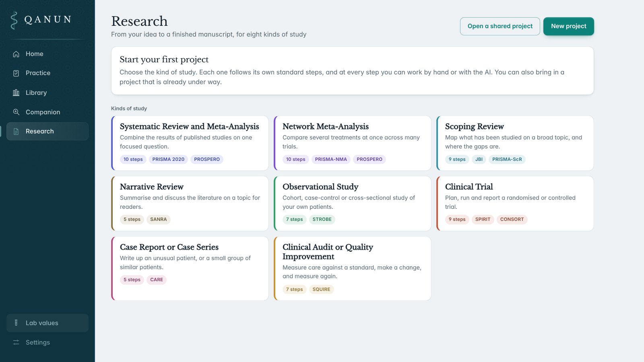The width and height of the screenshot is (644, 362).
Task: Choose the Narrative Review card
Action: pyautogui.click(x=190, y=204)
